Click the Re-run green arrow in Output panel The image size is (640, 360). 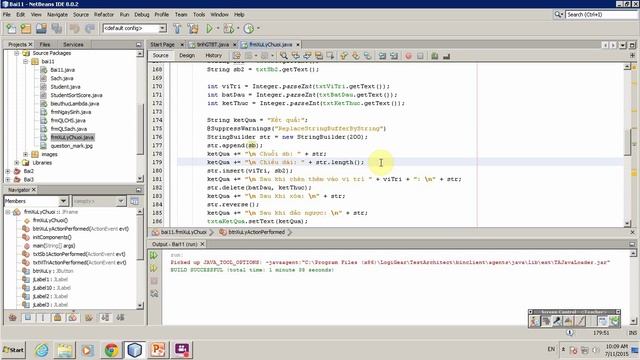coord(154,256)
